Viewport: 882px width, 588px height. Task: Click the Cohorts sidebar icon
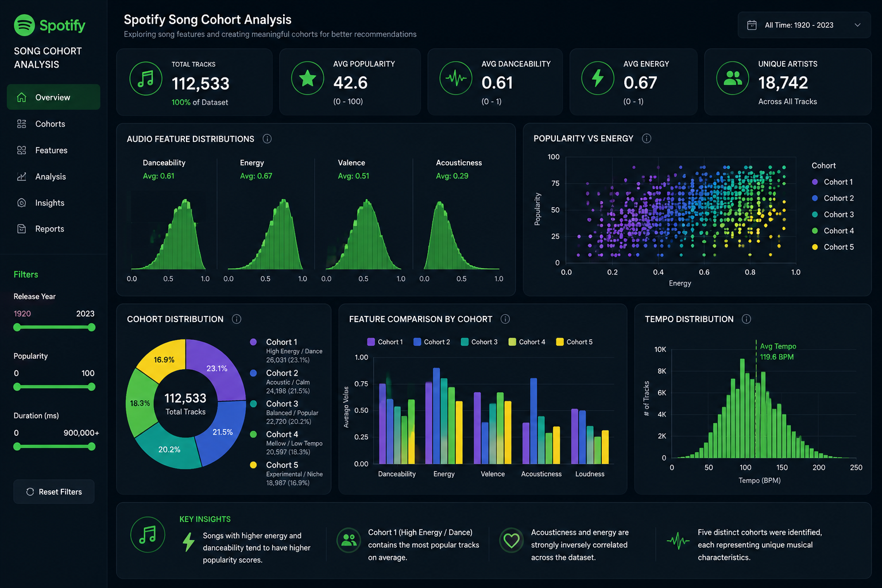pos(22,124)
